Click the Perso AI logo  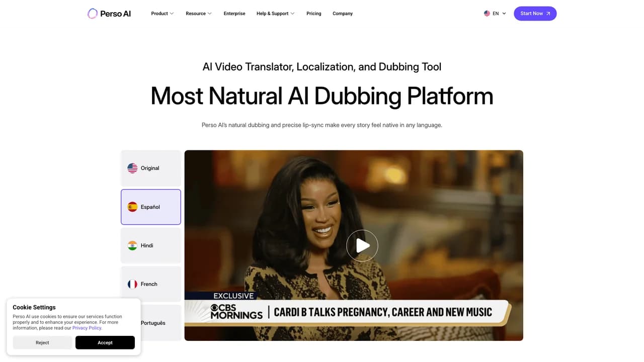tap(109, 14)
